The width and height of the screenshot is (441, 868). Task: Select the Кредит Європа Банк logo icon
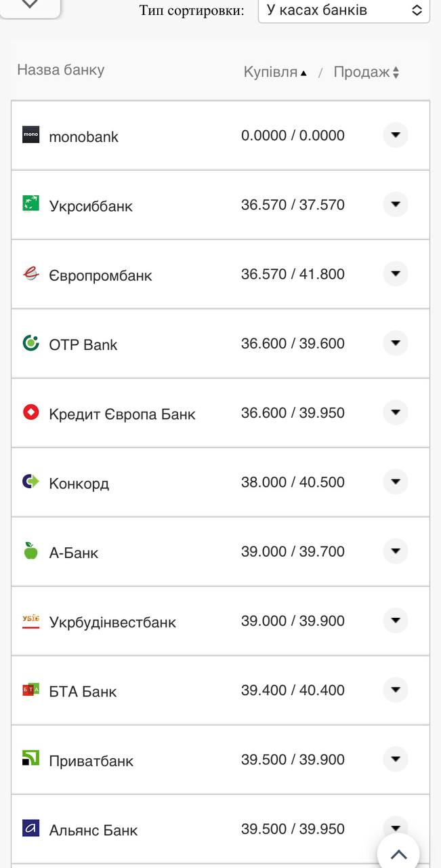tap(30, 412)
